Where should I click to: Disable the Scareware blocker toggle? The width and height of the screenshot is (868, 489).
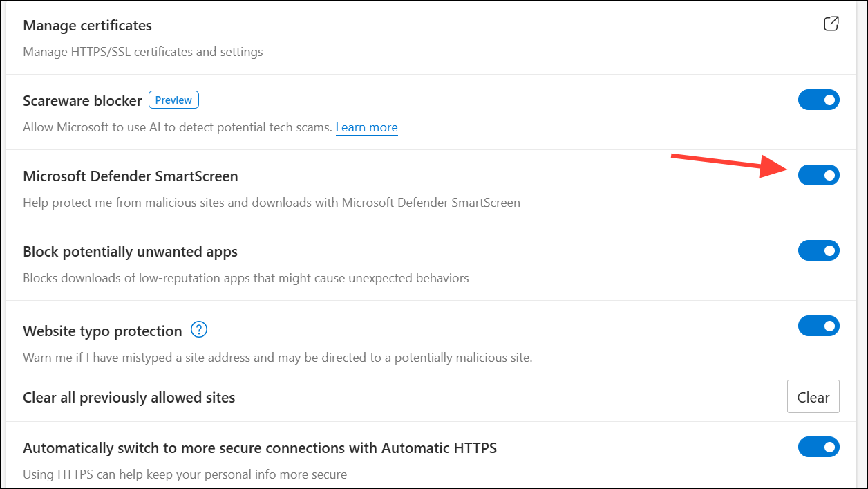coord(818,100)
